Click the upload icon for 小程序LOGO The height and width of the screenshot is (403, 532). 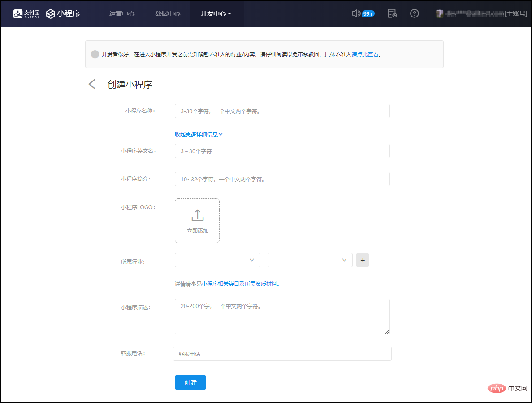coord(198,215)
